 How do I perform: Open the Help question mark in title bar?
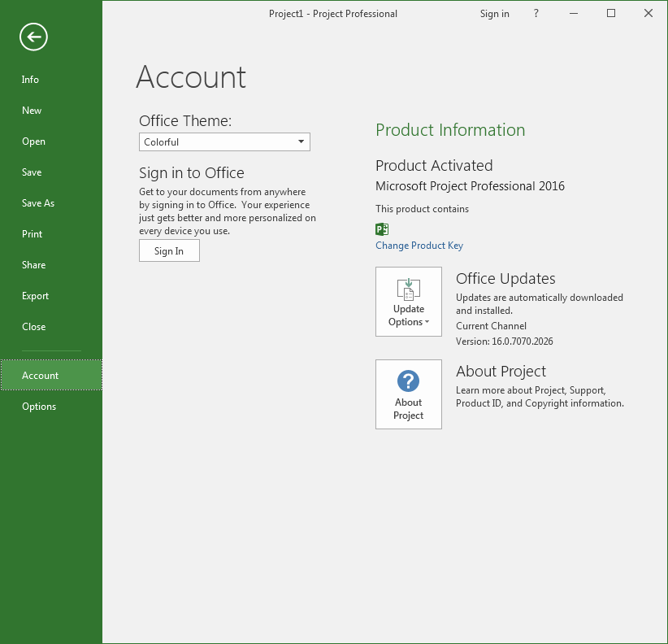pos(536,14)
